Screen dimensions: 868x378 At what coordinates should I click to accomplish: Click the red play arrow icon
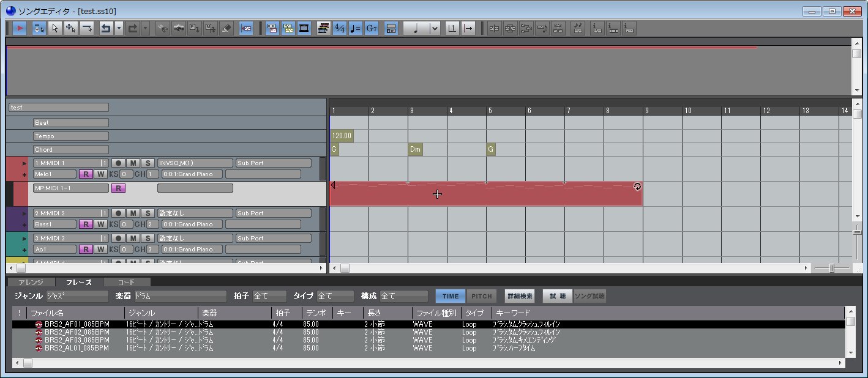pyautogui.click(x=20, y=28)
